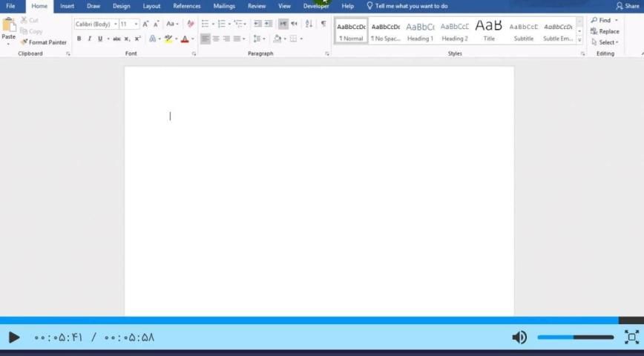Increase font size with Grow Font icon
Viewport: 644px width, 356px height.
coord(146,24)
